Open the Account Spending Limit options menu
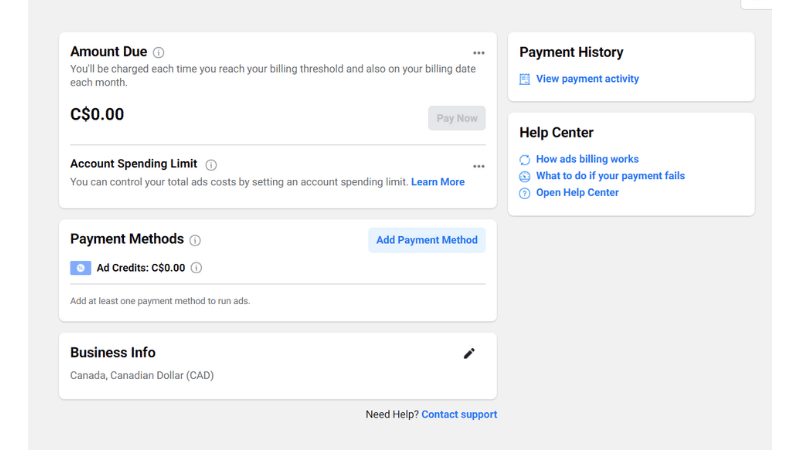This screenshot has height=450, width=800. (479, 166)
